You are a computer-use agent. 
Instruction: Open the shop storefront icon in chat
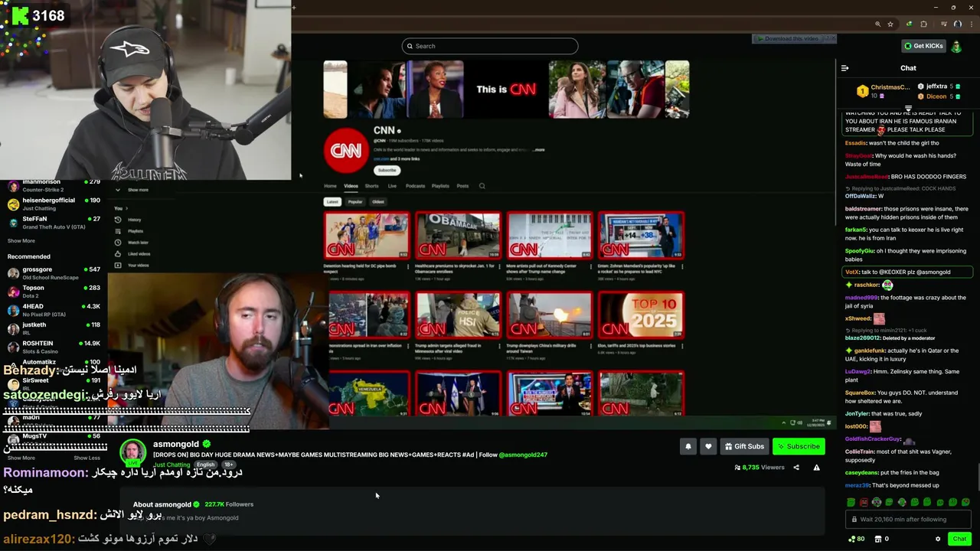click(877, 539)
